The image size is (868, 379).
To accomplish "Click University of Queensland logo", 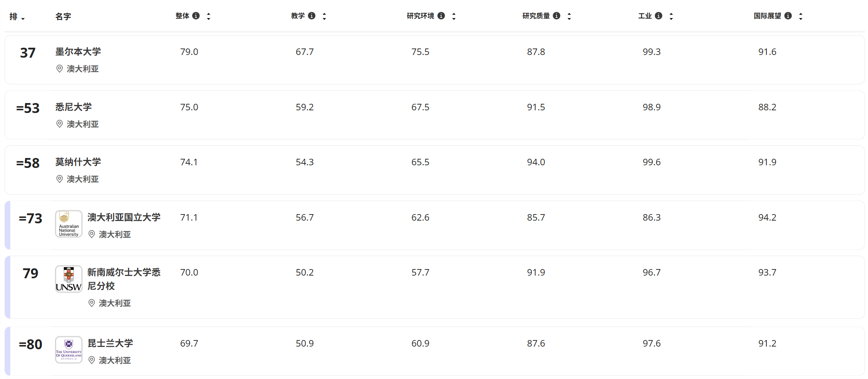I will [x=69, y=350].
